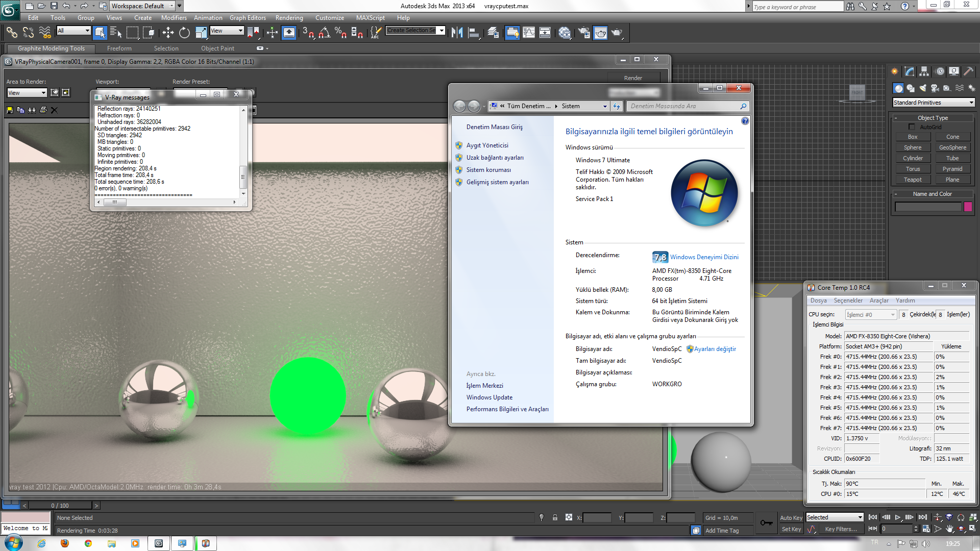Open the View reference coordinate dropdown
Image resolution: width=980 pixels, height=551 pixels.
(x=227, y=31)
